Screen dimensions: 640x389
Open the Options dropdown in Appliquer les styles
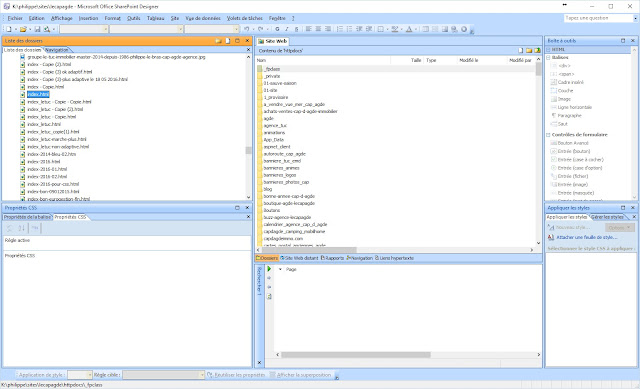(x=620, y=227)
